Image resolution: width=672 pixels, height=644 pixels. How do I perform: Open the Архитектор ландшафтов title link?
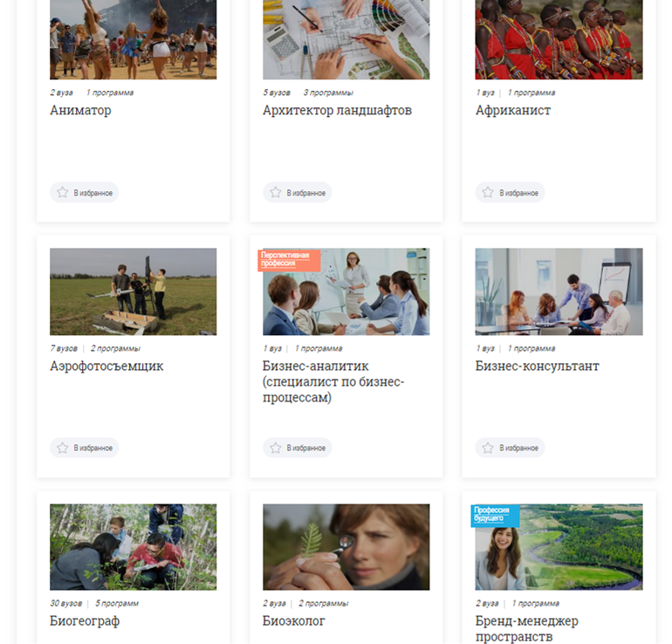(337, 110)
